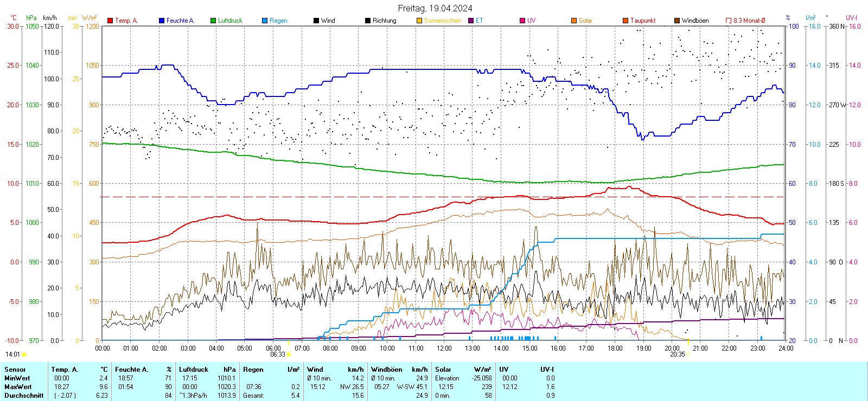This screenshot has width=868, height=401.
Task: Click the Freitag, 19.04.2024 date title
Action: 435,8
